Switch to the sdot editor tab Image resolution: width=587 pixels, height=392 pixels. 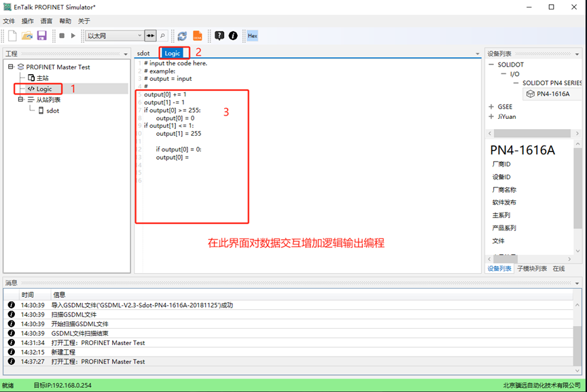pos(143,53)
